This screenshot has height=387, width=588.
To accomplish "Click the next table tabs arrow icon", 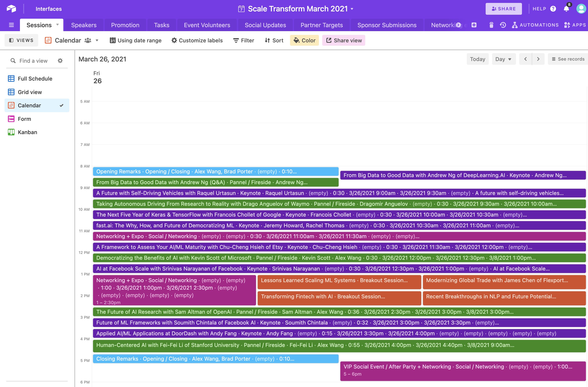I will 458,25.
